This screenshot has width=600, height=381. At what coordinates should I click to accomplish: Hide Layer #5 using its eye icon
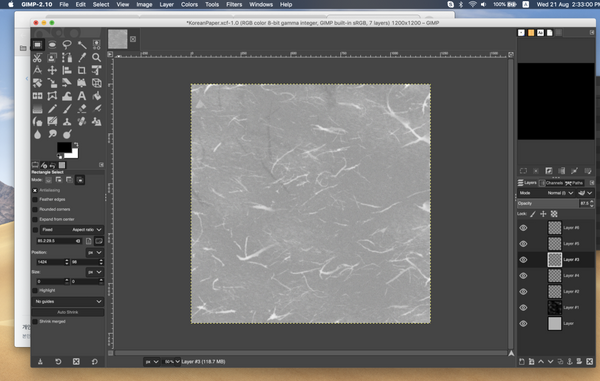pyautogui.click(x=523, y=244)
